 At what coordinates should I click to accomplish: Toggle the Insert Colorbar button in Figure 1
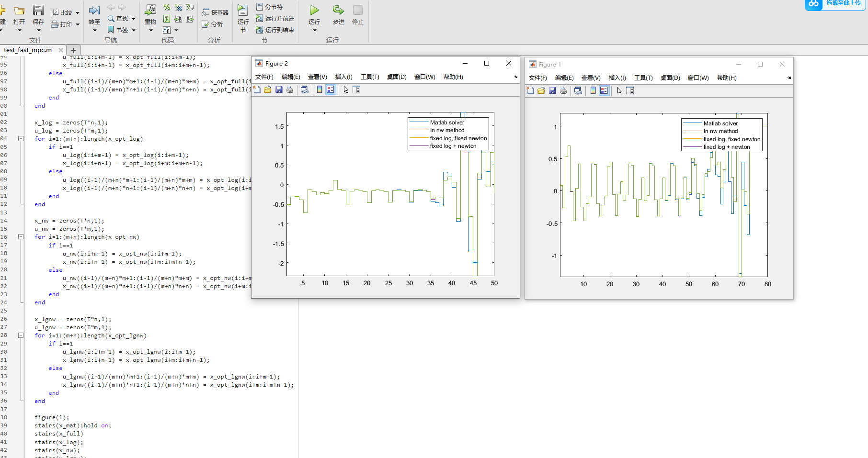coord(593,91)
